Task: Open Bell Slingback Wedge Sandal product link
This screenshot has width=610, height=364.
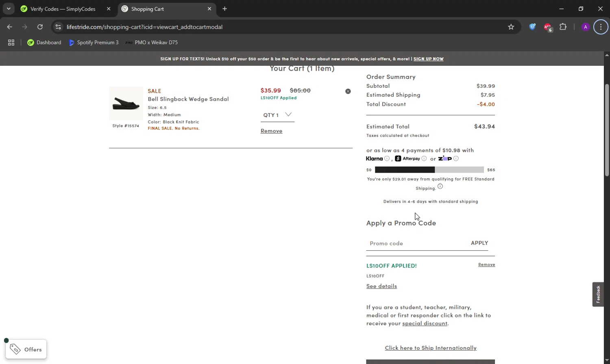Action: 188,99
